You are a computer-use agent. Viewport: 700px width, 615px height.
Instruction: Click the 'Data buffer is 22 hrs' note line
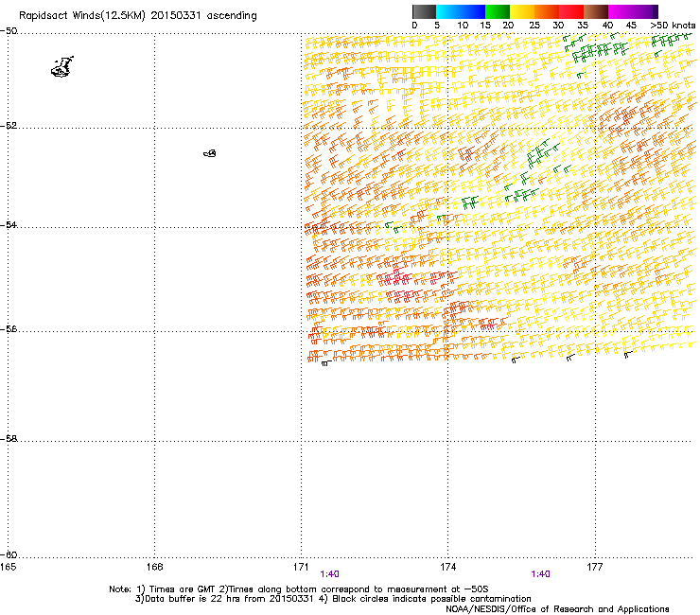pos(333,599)
